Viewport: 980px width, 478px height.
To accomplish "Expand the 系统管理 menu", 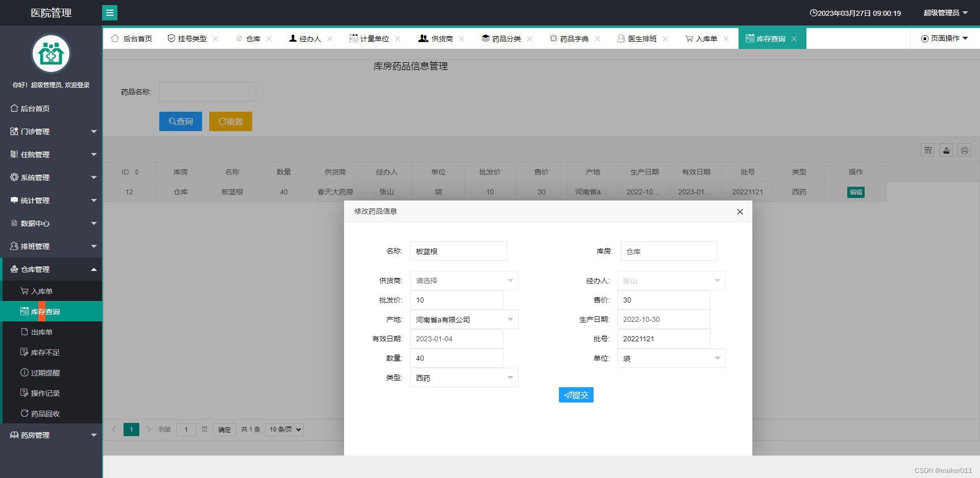I will coord(51,178).
